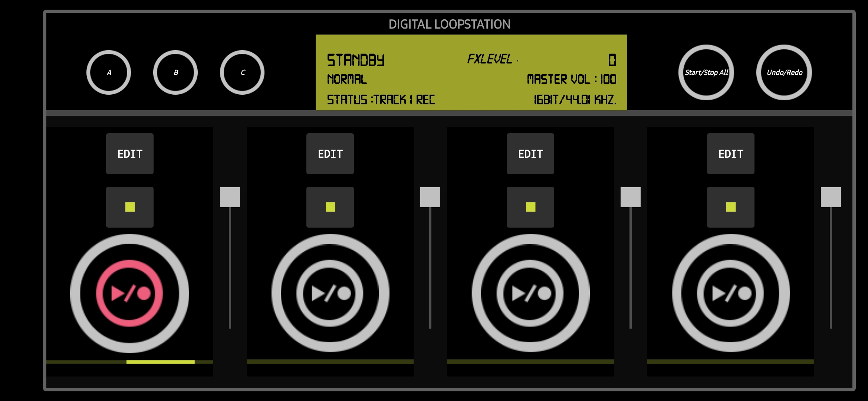Start recording on track 2 play/record button
Screen dimensions: 868x401
[x=330, y=293]
